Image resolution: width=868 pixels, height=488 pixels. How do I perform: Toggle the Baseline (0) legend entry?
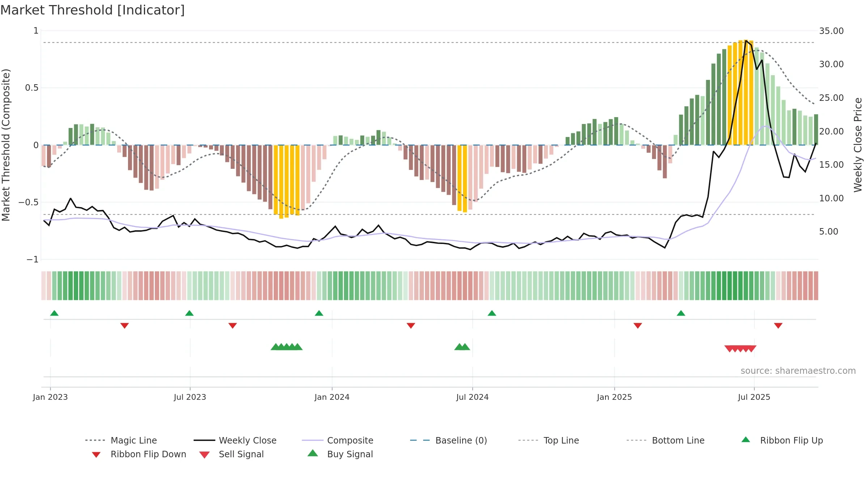coord(448,440)
